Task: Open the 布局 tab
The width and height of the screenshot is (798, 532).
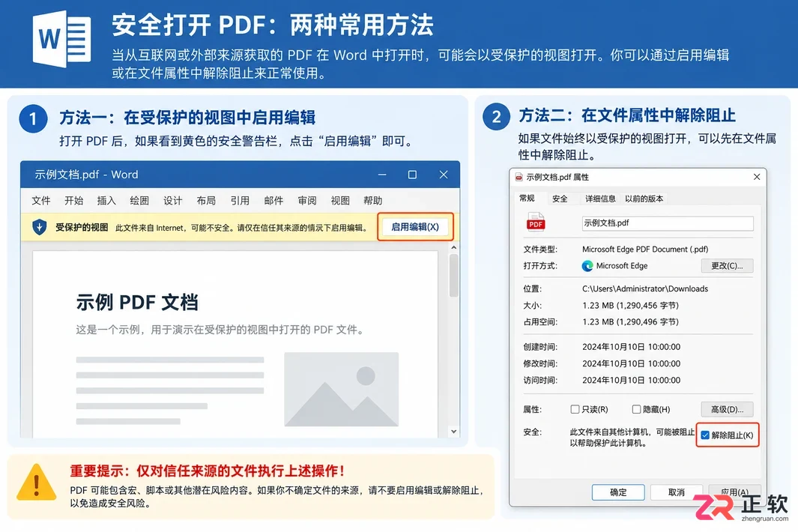Action: (x=206, y=201)
